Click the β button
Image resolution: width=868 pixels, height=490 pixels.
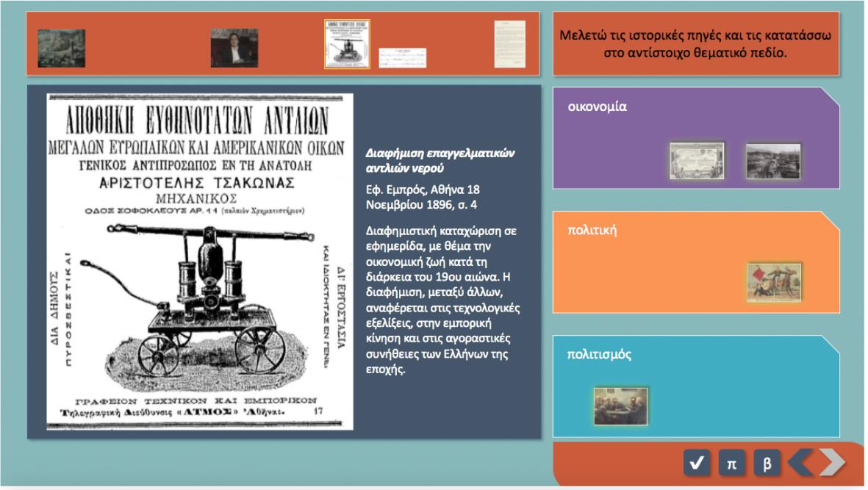pyautogui.click(x=767, y=462)
